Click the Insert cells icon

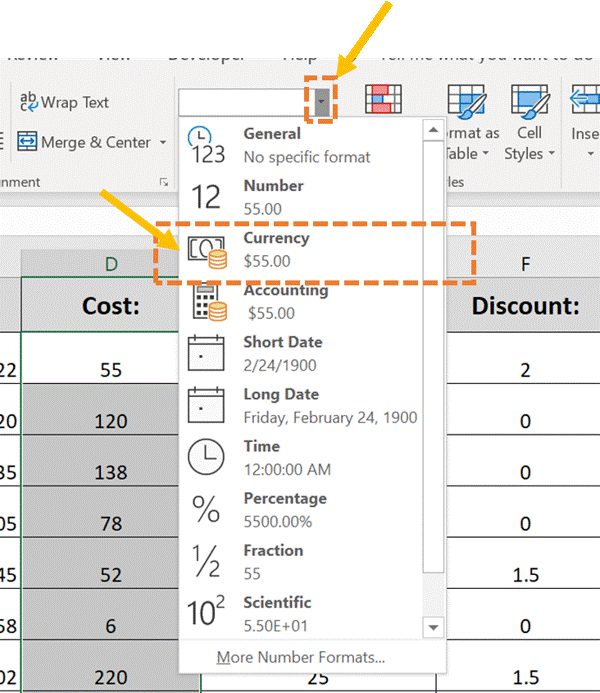pyautogui.click(x=585, y=100)
